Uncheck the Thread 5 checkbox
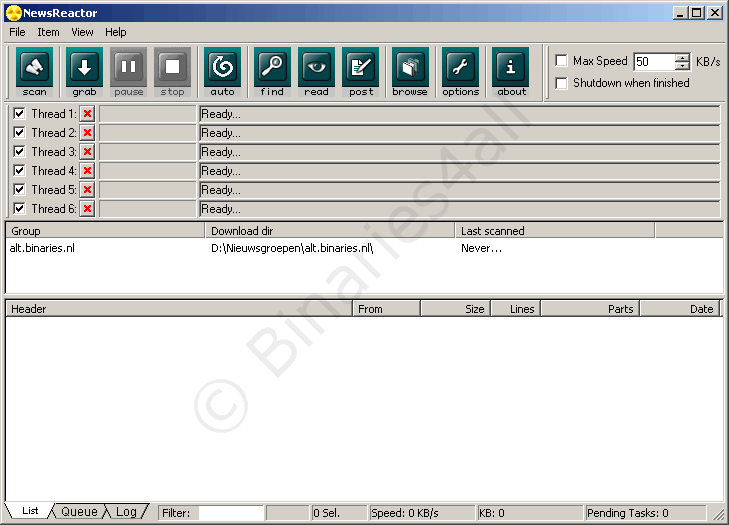 coord(19,189)
